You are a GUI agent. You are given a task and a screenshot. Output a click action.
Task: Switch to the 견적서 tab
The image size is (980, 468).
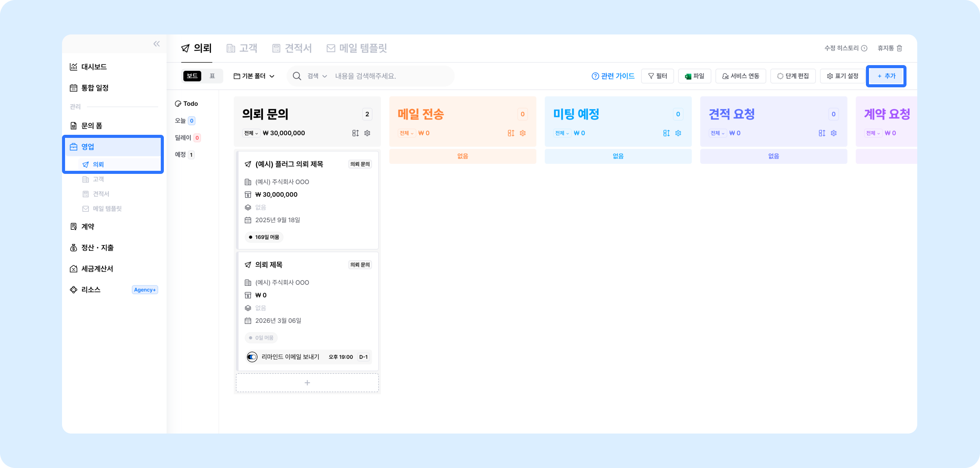pos(292,48)
